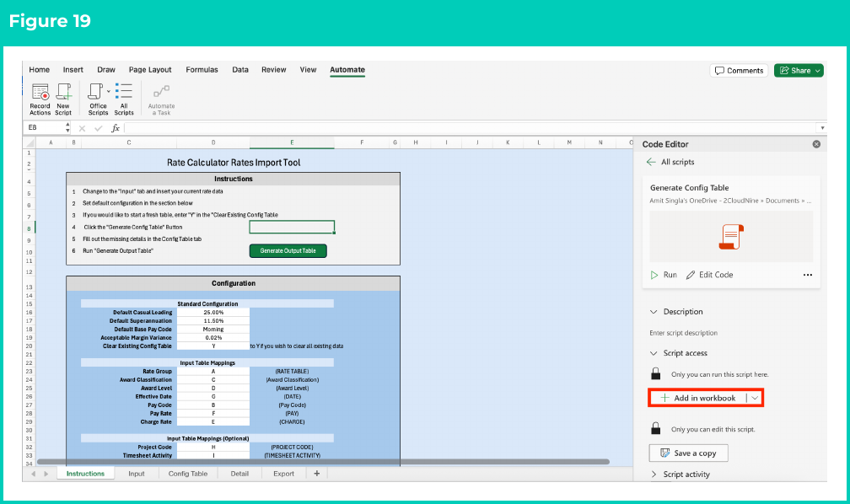Open the Draw ribbon tab
The width and height of the screenshot is (850, 504).
click(106, 70)
